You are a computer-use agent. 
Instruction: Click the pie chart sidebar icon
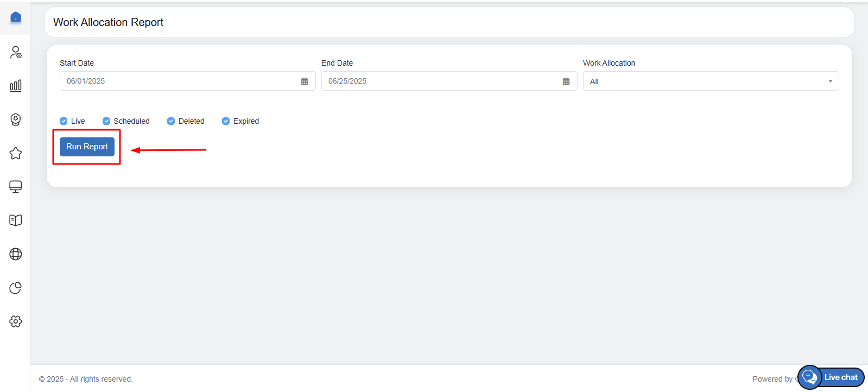[x=16, y=288]
